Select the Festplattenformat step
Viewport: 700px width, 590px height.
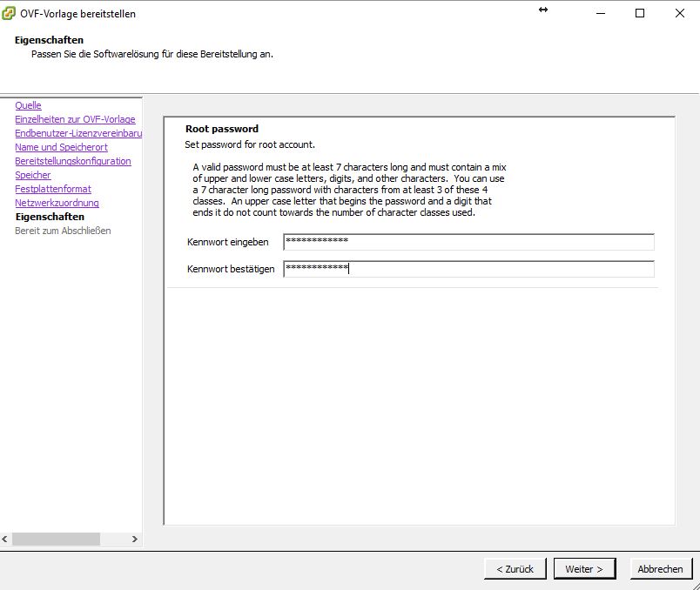click(53, 189)
